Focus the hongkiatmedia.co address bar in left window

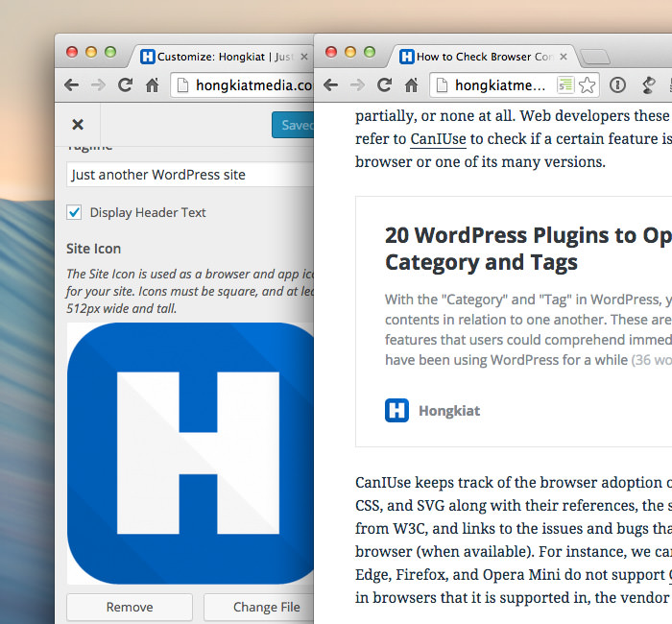click(x=242, y=85)
